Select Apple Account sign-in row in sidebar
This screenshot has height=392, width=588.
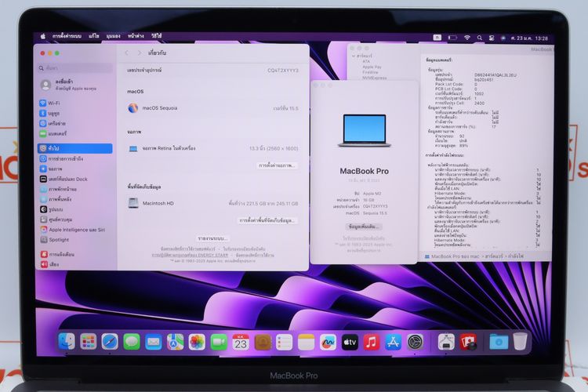75,85
